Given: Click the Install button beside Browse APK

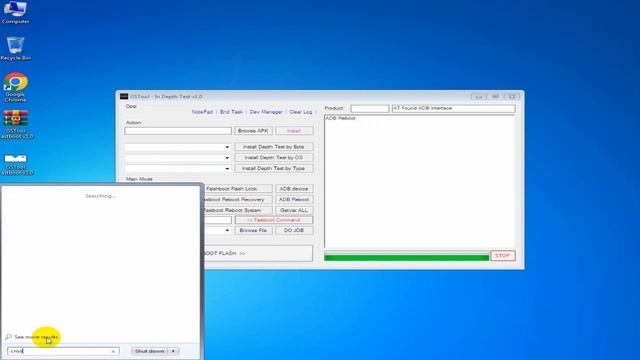Looking at the screenshot, I should (x=294, y=131).
